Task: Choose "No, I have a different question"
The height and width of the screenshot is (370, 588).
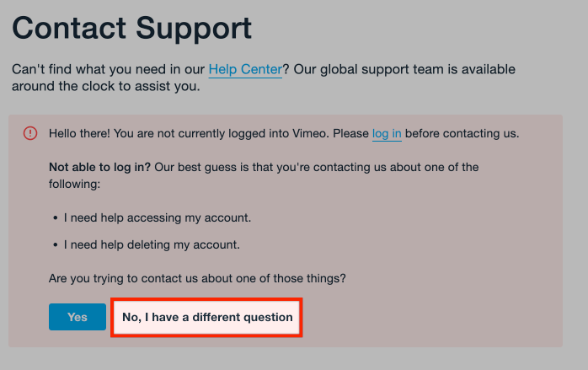Action: [x=207, y=318]
